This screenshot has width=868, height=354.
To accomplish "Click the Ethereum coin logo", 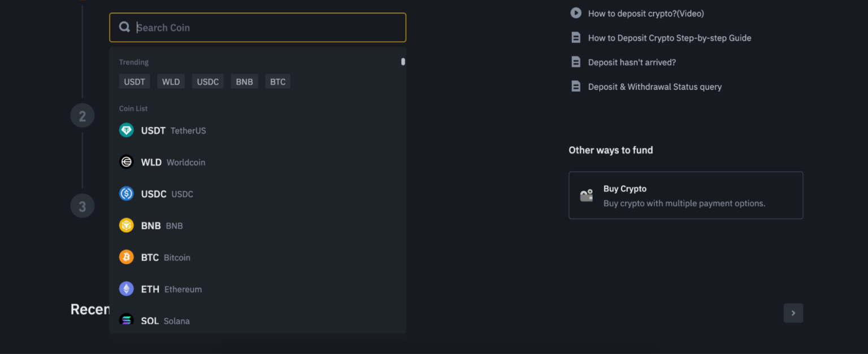I will tap(126, 289).
